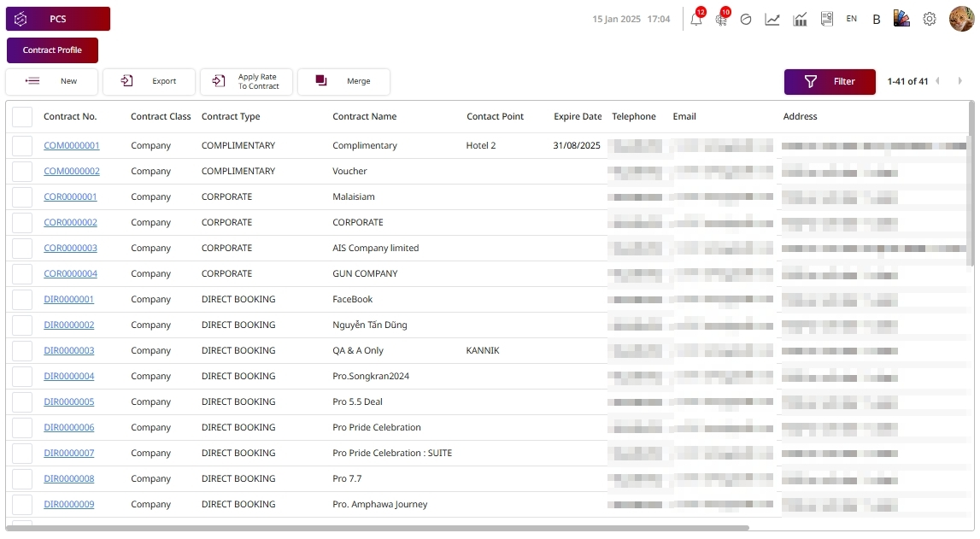Image resolution: width=980 pixels, height=539 pixels.
Task: Open the Filter panel
Action: (830, 82)
